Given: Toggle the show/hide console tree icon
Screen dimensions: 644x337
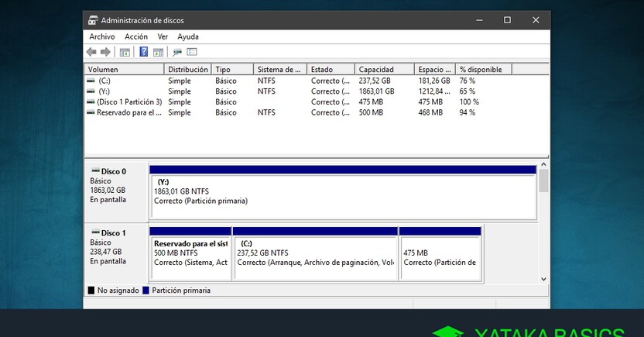Looking at the screenshot, I should pyautogui.click(x=125, y=52).
